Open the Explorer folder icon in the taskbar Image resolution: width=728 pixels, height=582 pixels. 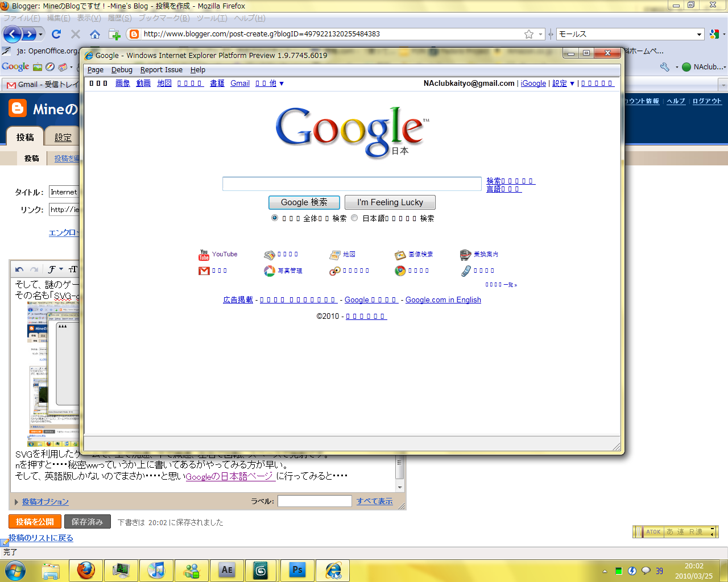[x=51, y=570]
